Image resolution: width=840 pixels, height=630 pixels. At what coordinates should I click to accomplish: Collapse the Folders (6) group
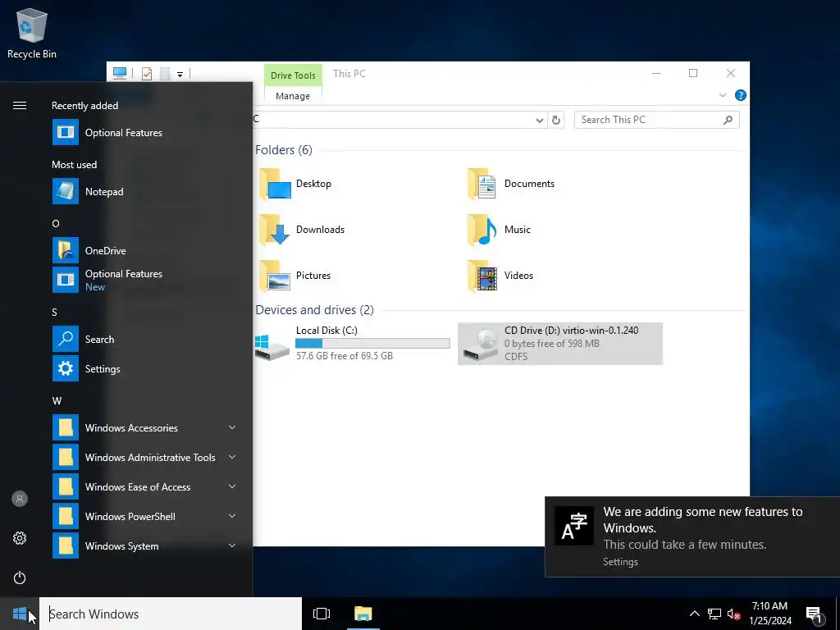283,150
